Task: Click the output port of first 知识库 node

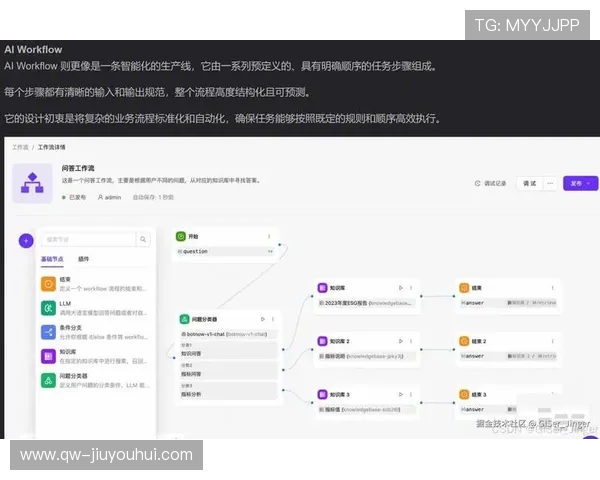Action: (x=421, y=296)
